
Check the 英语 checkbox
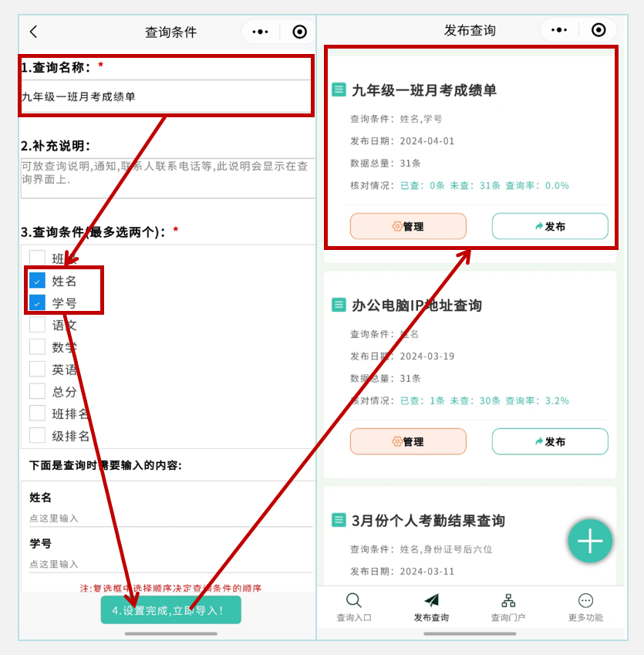pyautogui.click(x=37, y=369)
